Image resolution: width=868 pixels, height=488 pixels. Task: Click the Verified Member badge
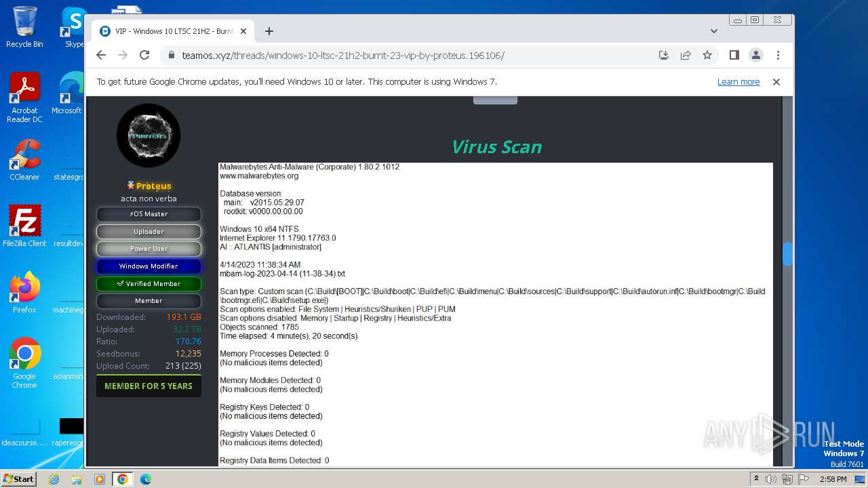[x=149, y=284]
